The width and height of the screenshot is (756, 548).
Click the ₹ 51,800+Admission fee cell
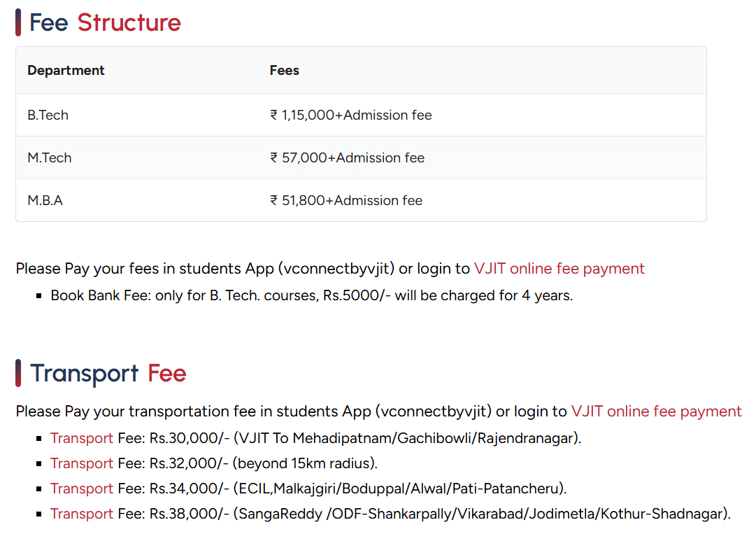[x=346, y=201]
